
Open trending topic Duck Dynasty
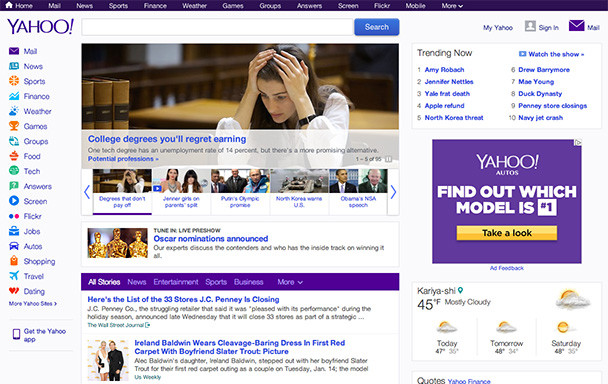click(540, 93)
